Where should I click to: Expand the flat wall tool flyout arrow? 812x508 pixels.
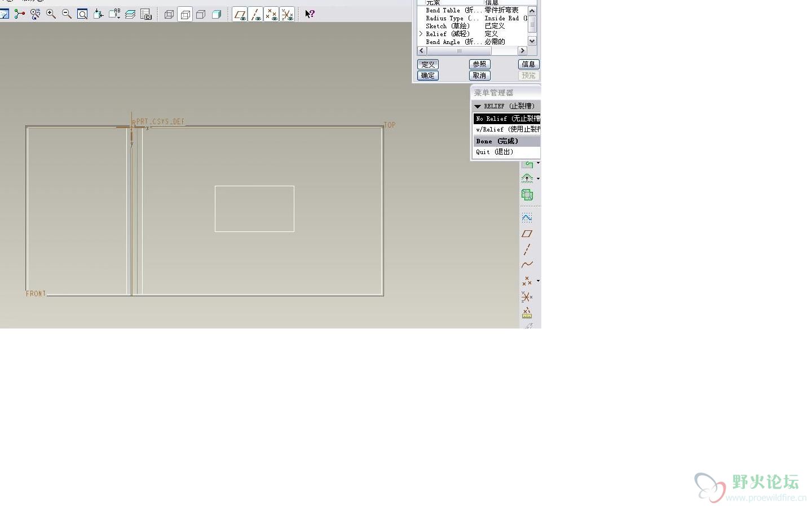pos(538,163)
